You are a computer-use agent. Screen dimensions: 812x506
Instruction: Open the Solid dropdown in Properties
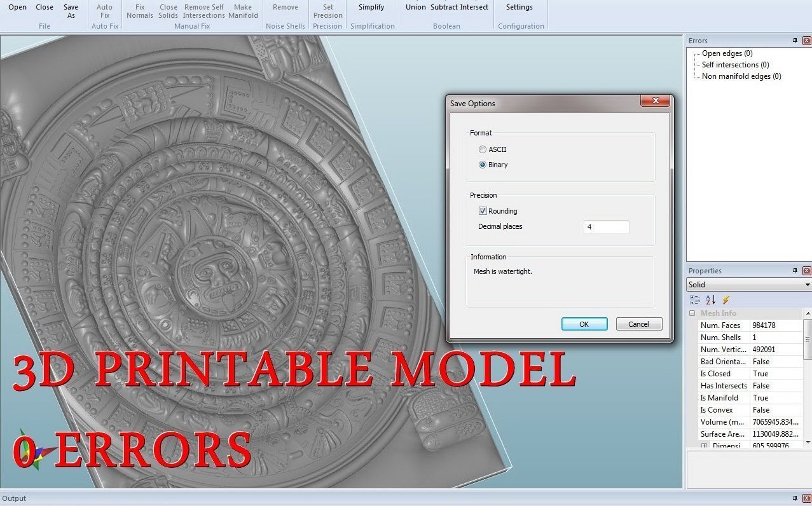(748, 285)
